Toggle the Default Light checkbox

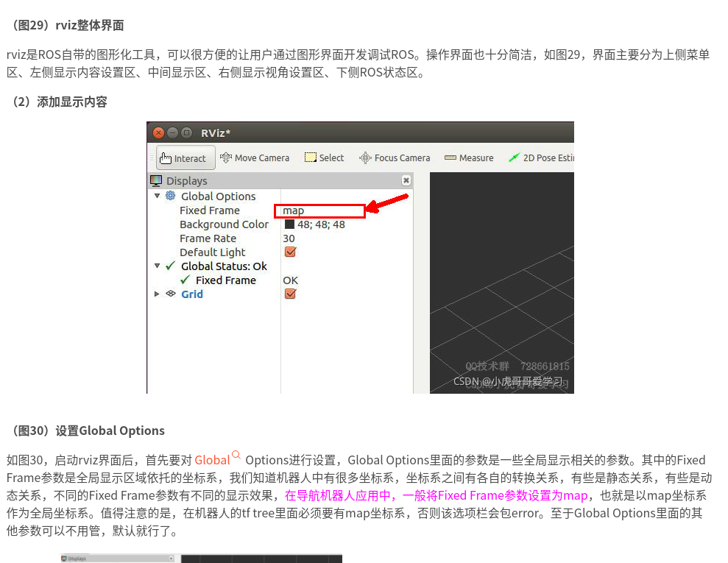click(290, 252)
